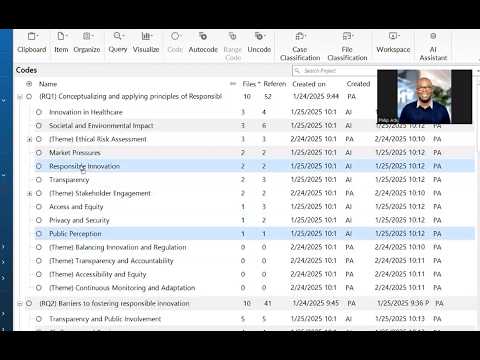Image resolution: width=480 pixels, height=360 pixels.
Task: Collapse the (RQ2) Barriers code group
Action: coord(20,303)
